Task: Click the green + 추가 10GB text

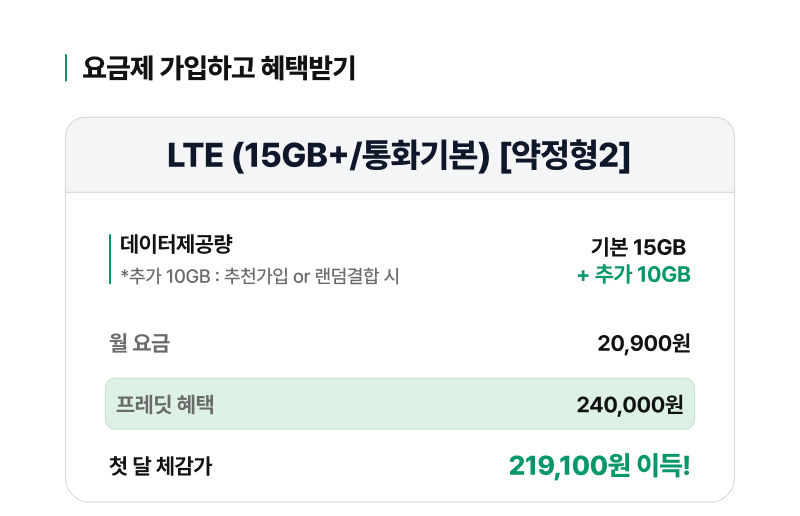Action: (634, 274)
